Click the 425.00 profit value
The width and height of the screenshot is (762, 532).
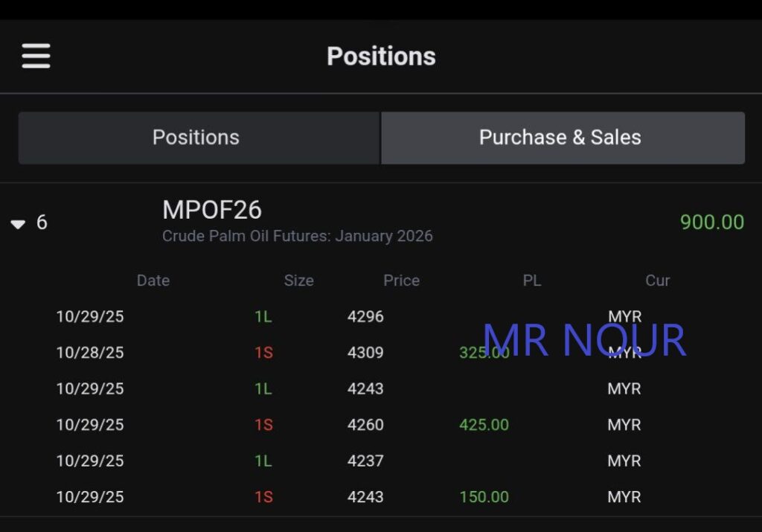click(x=484, y=425)
